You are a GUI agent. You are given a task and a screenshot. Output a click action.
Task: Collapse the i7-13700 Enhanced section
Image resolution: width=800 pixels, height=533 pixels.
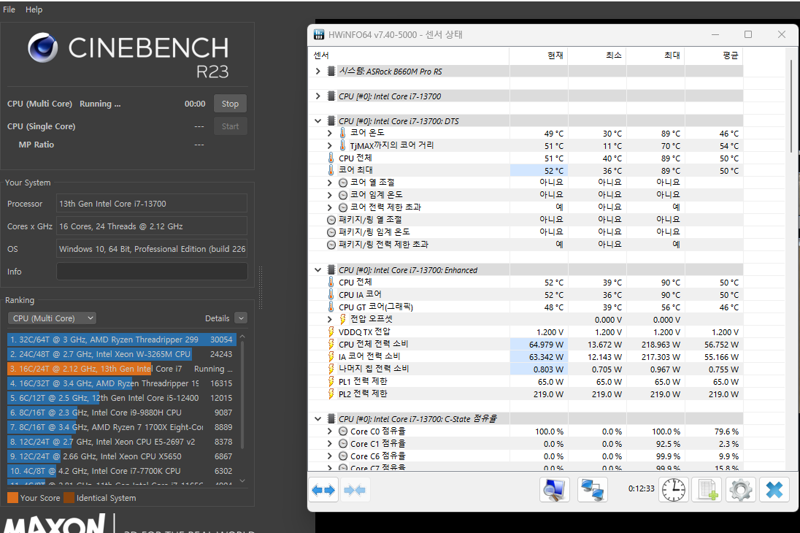[318, 270]
